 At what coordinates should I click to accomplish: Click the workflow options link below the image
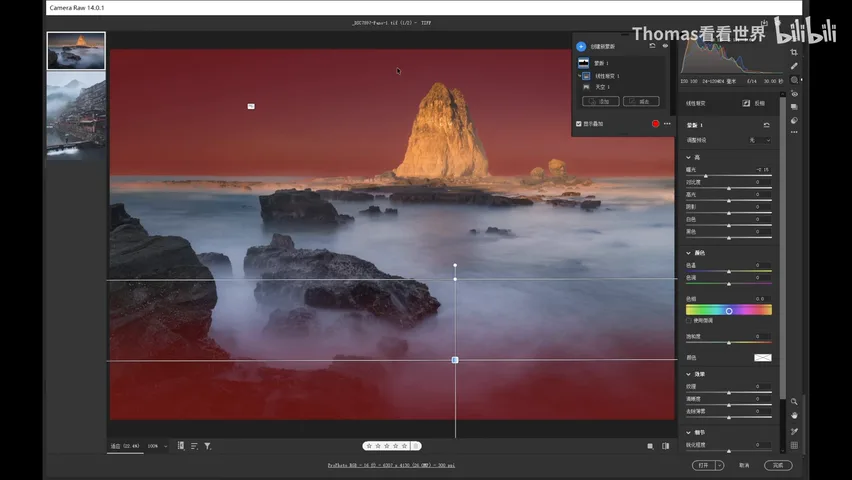[x=391, y=465]
